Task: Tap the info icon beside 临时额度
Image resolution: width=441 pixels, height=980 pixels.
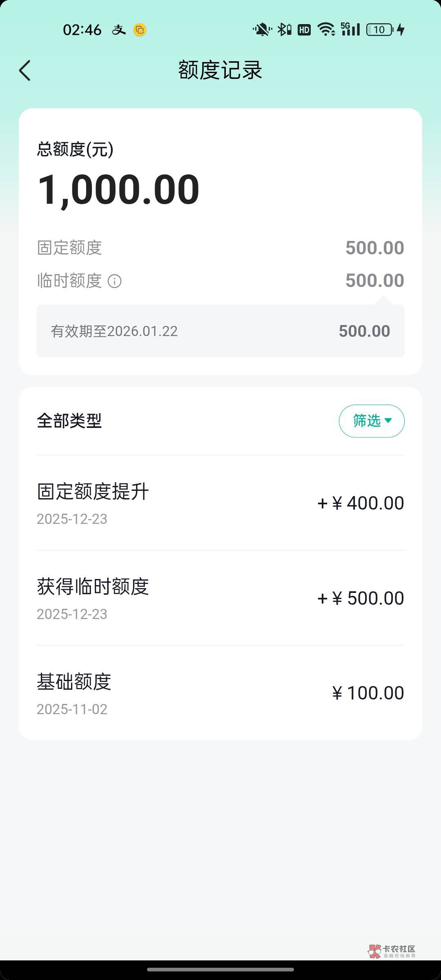Action: pos(114,281)
